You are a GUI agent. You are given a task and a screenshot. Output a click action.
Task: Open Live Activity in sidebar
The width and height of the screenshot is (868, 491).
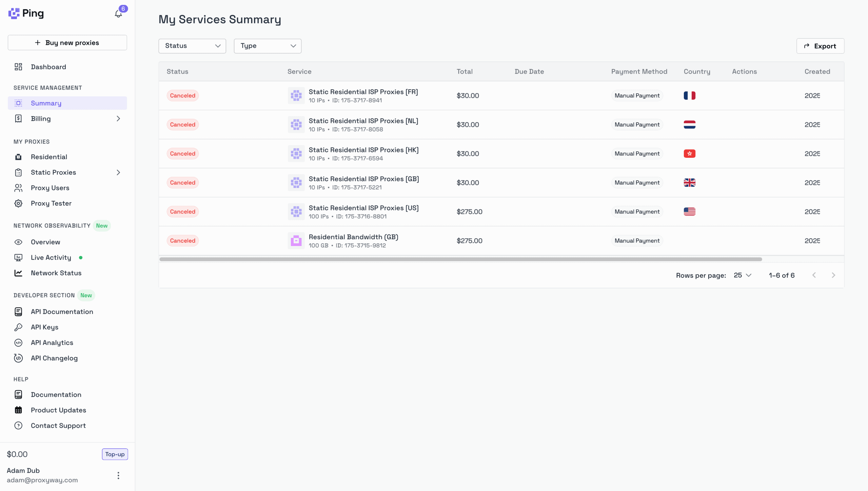[51, 258]
